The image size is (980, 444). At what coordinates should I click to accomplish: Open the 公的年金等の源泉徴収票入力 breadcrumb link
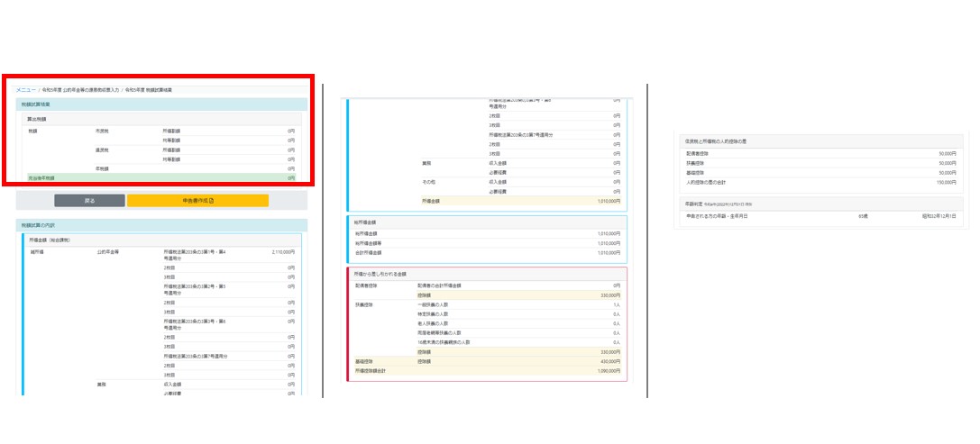80,90
